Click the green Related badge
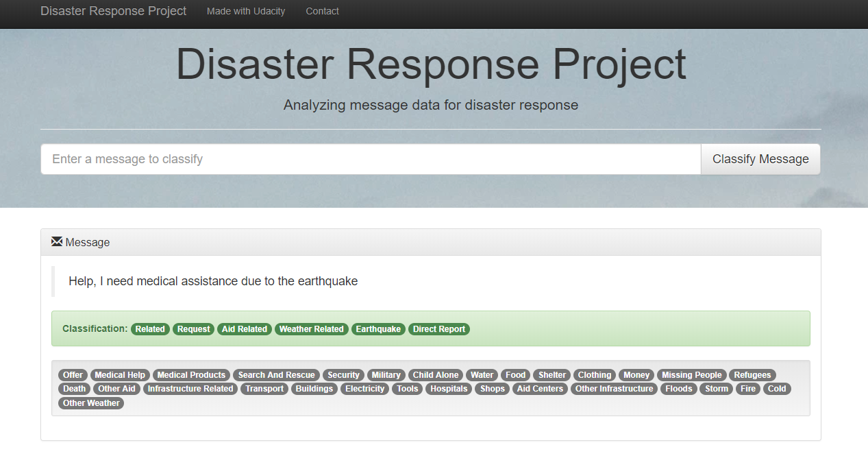 pyautogui.click(x=150, y=329)
